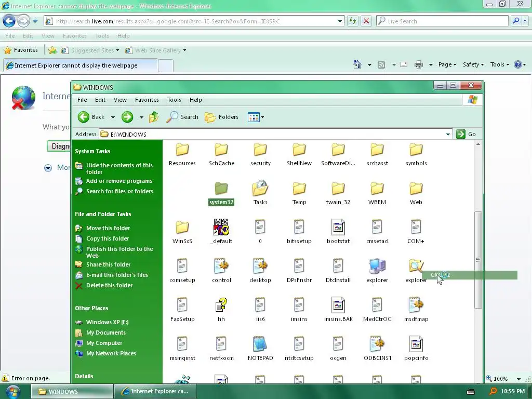The width and height of the screenshot is (532, 399).
Task: Open Favorites menu in WINDOWS window
Action: coord(147,100)
